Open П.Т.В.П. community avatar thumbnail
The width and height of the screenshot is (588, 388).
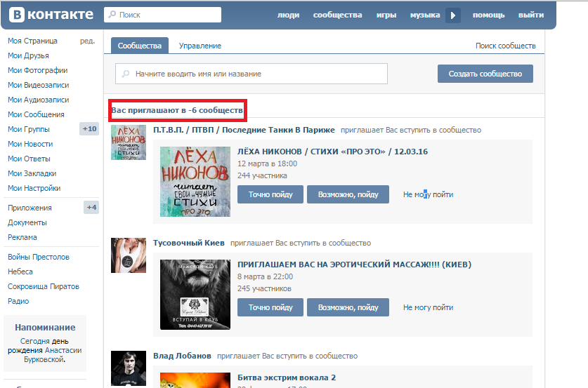[x=129, y=142]
